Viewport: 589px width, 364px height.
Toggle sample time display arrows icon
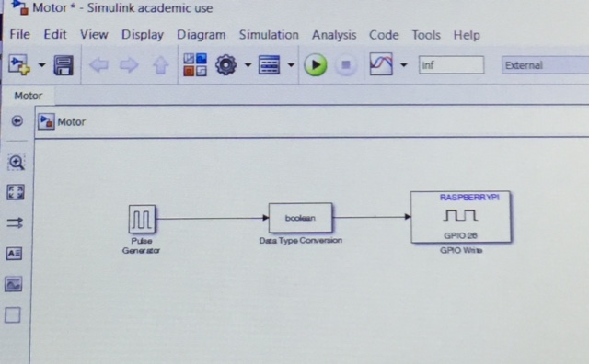pos(15,223)
